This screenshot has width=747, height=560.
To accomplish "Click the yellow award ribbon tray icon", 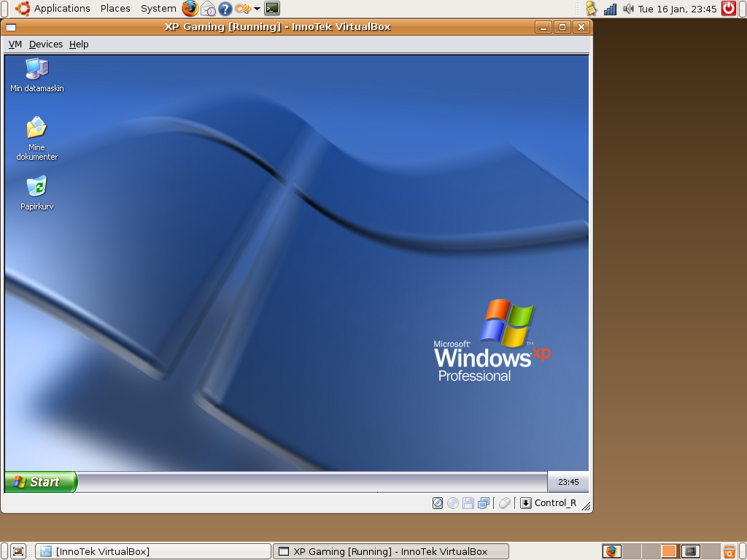I will (591, 9).
